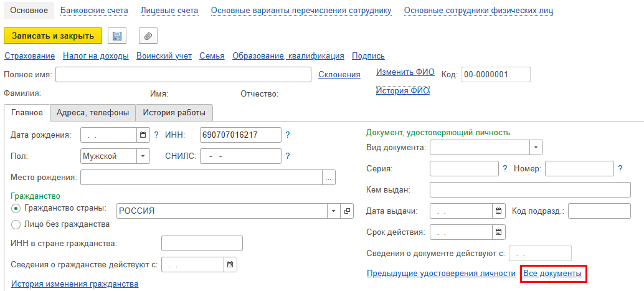Click the Полное имя input field
This screenshot has width=644, height=291.
coord(183,75)
